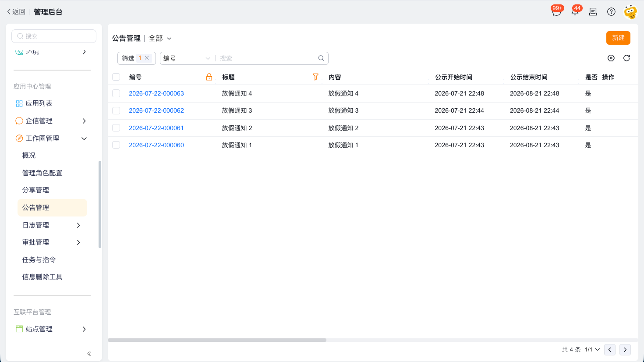Screen dimensions: 644x362
Task: Open 管理角色配置 in sidebar
Action: [42, 173]
